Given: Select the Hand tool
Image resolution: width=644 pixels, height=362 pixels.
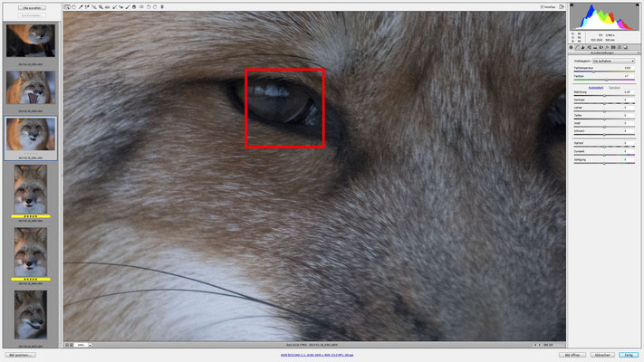Looking at the screenshot, I should (x=74, y=7).
